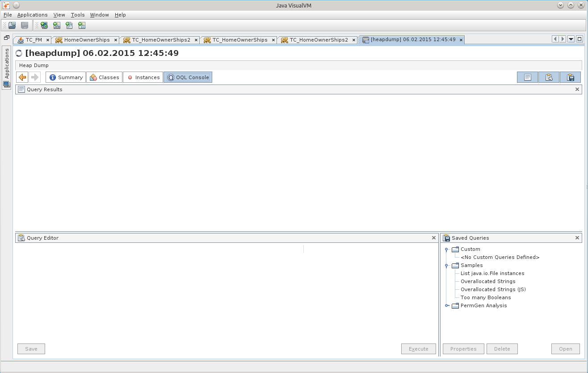
Task: Click the Execute button
Action: pos(419,349)
